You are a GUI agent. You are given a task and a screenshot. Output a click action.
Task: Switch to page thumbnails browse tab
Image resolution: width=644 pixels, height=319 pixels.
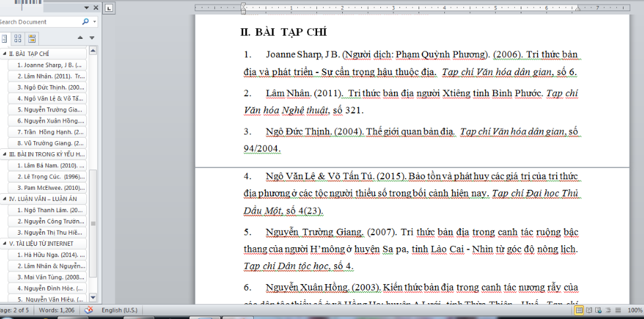[18, 38]
